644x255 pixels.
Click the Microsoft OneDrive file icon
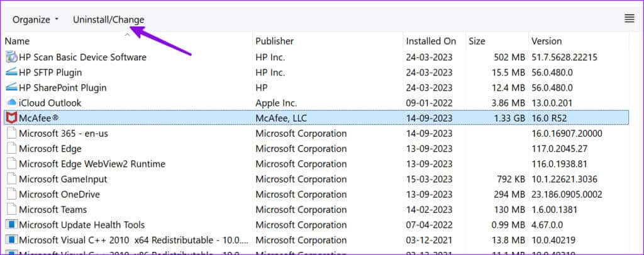pyautogui.click(x=12, y=194)
